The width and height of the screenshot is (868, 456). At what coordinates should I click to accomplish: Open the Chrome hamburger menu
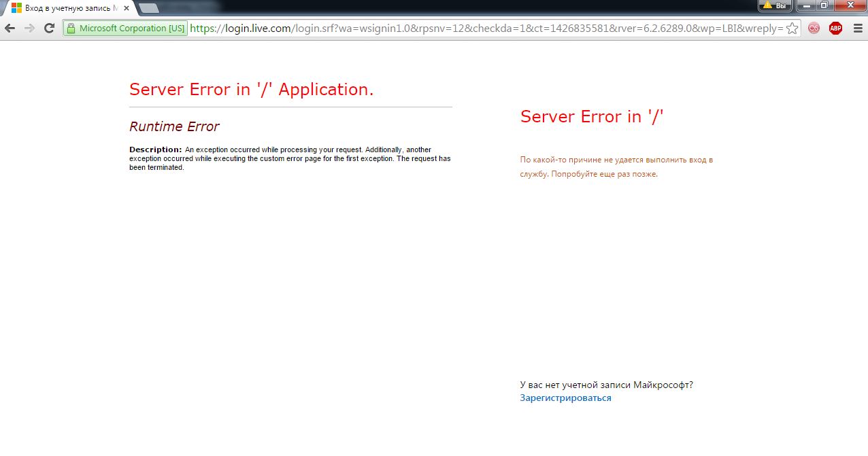[x=857, y=29]
